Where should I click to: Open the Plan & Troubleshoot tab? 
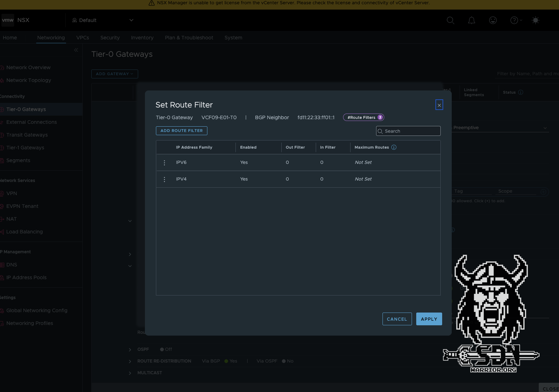coord(189,38)
